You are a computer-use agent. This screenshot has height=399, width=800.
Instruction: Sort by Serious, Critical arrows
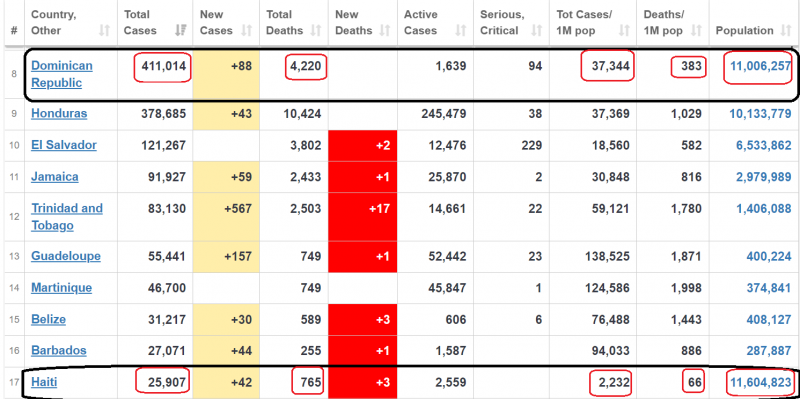536,31
